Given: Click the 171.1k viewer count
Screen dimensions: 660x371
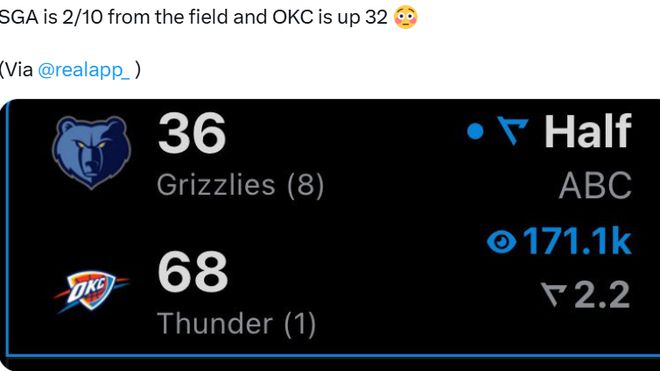Looking at the screenshot, I should (x=577, y=242).
